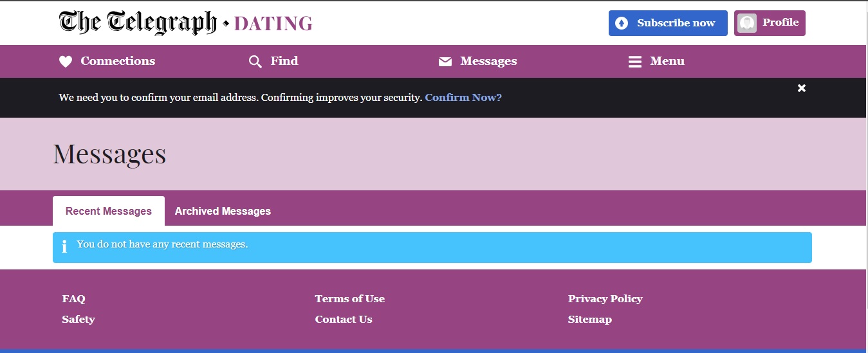Open the Telegraph Dating logo homepage
The height and width of the screenshot is (353, 868).
[186, 23]
